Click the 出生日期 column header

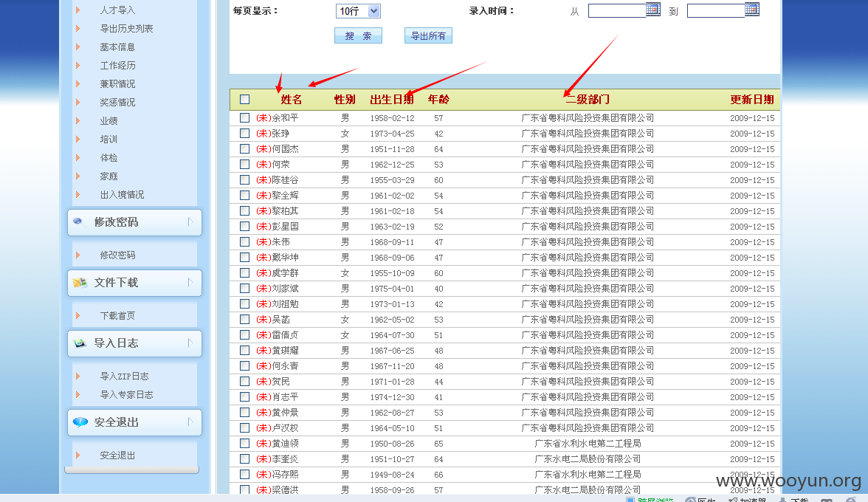pos(392,100)
